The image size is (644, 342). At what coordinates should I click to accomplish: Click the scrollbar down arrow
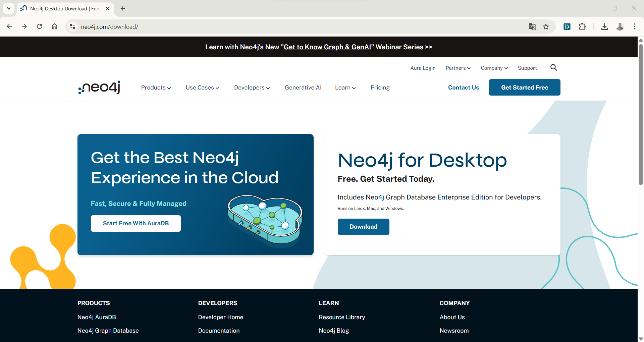click(641, 339)
